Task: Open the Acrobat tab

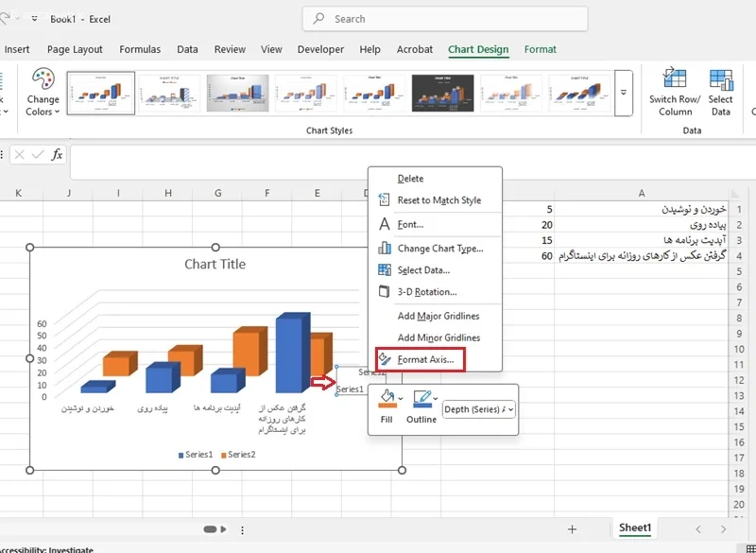Action: (415, 49)
